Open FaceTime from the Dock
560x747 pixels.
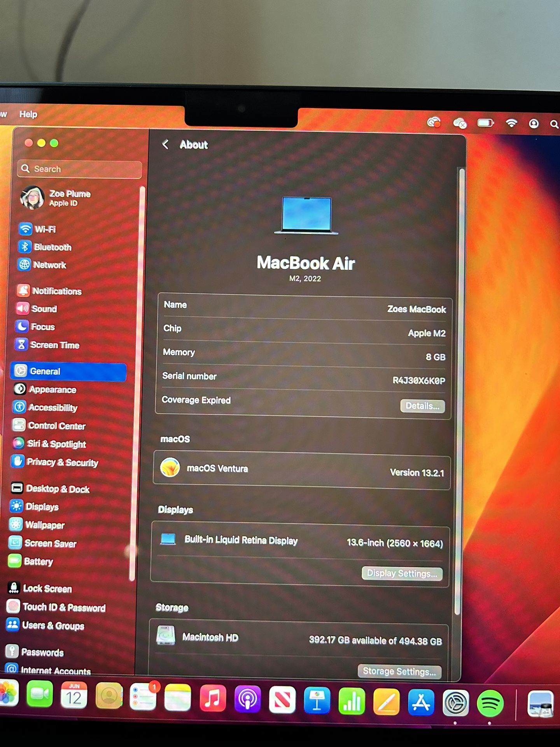click(40, 694)
